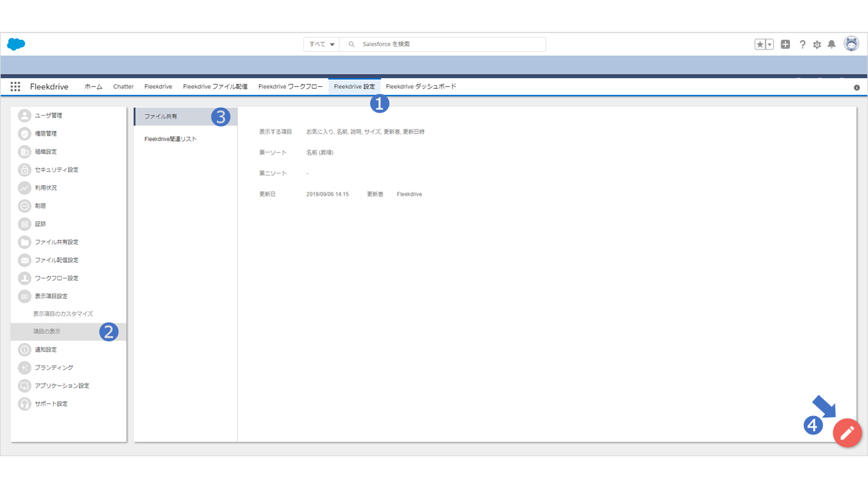Image resolution: width=868 pixels, height=488 pixels.
Task: Click the red pencil edit button
Action: (x=847, y=432)
